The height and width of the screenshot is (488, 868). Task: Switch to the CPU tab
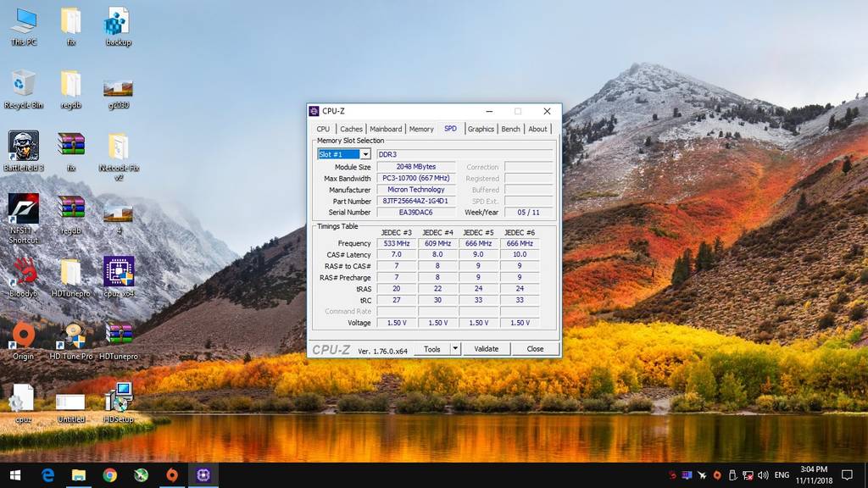[323, 129]
